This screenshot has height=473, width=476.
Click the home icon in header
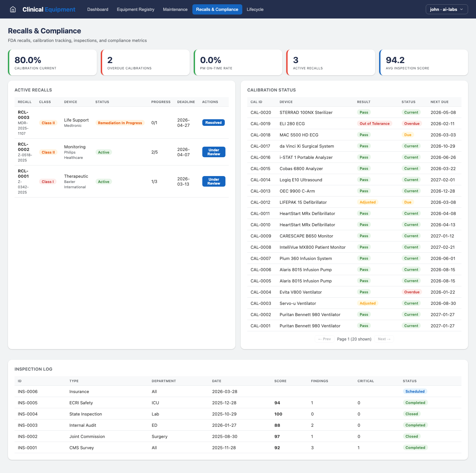13,9
